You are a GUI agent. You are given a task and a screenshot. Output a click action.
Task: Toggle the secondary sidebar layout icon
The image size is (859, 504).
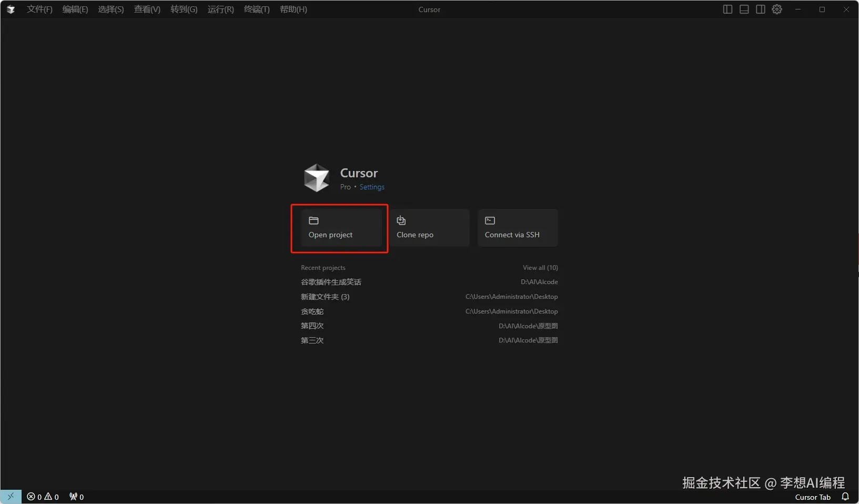(760, 9)
